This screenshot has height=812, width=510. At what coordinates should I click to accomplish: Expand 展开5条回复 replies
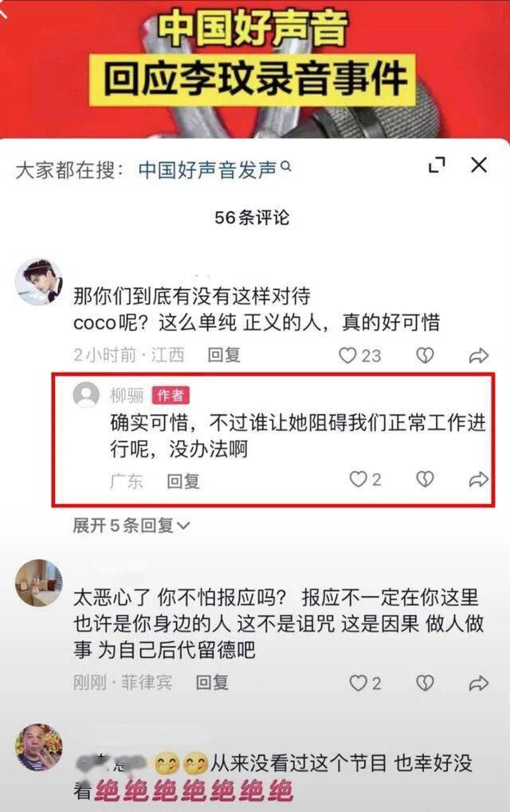[131, 525]
